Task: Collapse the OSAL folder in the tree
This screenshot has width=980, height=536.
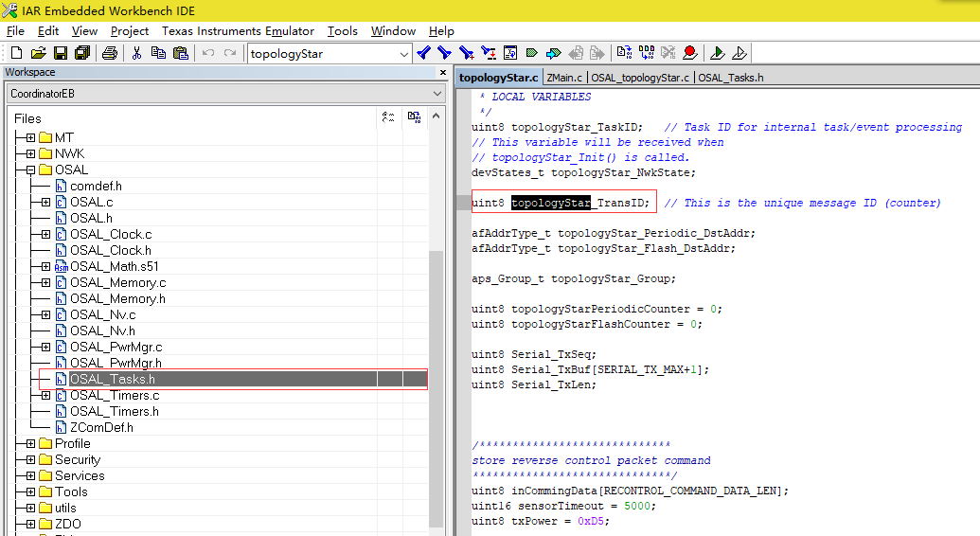Action: (31, 170)
